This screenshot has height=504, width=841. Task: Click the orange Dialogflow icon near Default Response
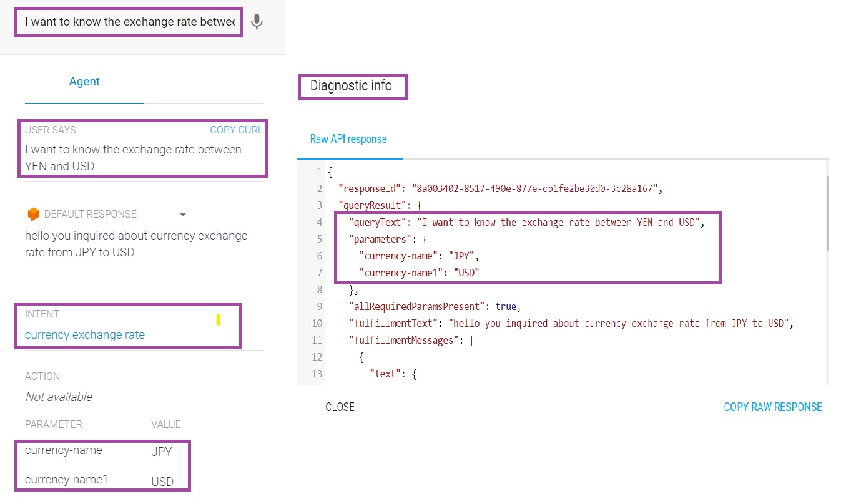(34, 215)
